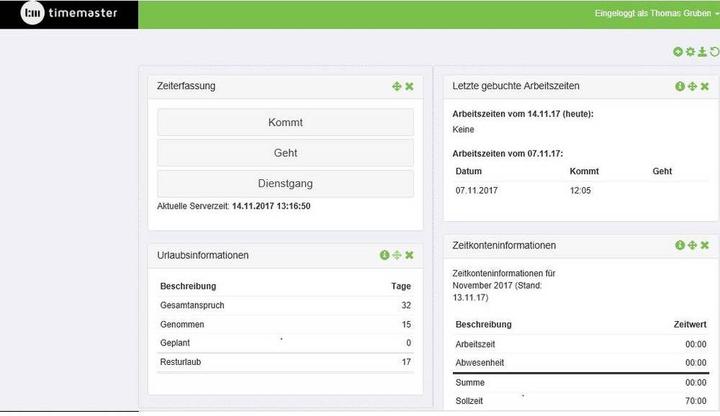Click the reset dashboard refresh icon

pyautogui.click(x=714, y=52)
